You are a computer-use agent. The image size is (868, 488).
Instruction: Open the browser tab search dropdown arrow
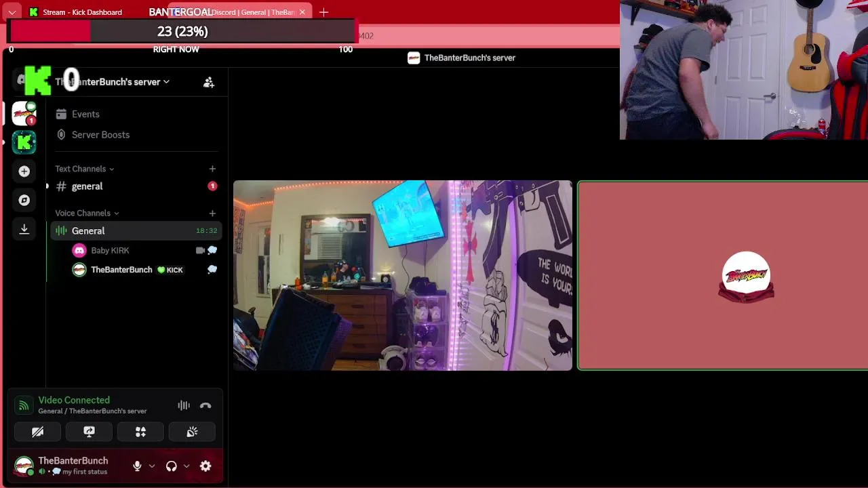coord(12,12)
